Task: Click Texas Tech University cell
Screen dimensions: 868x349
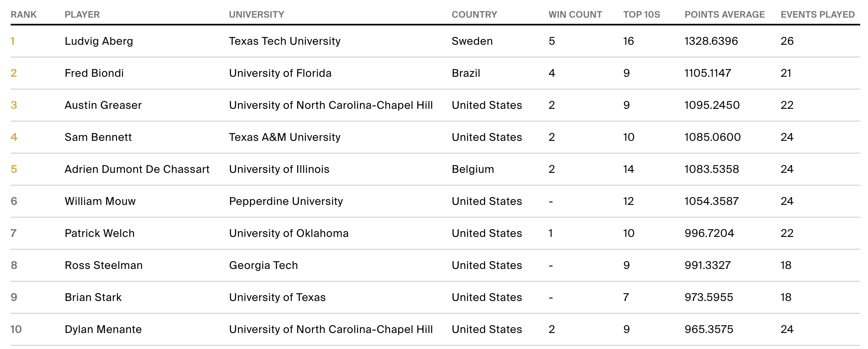Action: tap(285, 41)
